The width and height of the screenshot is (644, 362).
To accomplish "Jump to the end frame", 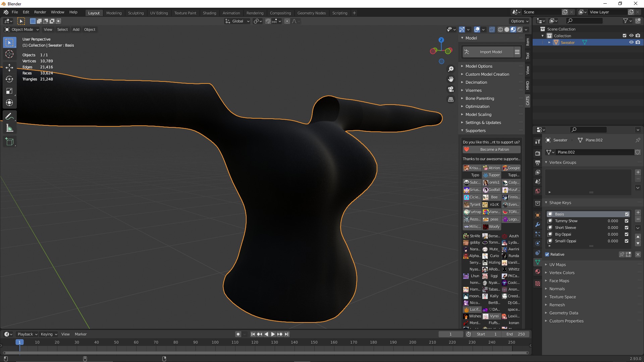I will click(286, 334).
